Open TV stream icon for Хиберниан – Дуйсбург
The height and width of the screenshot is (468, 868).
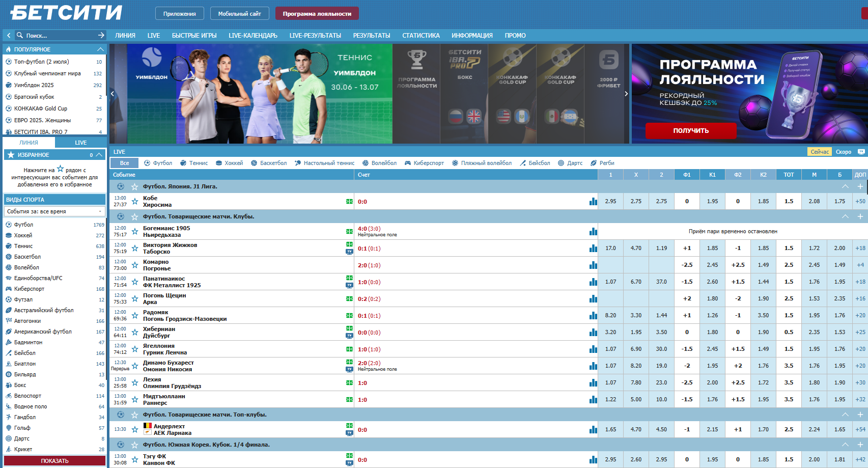(349, 336)
